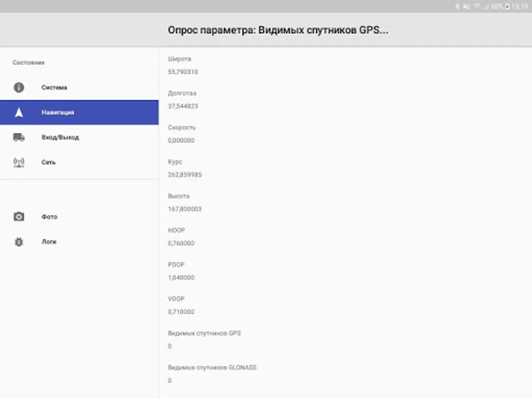Viewport: 532px width, 399px height.
Task: Click the VDOP label
Action: click(x=176, y=299)
